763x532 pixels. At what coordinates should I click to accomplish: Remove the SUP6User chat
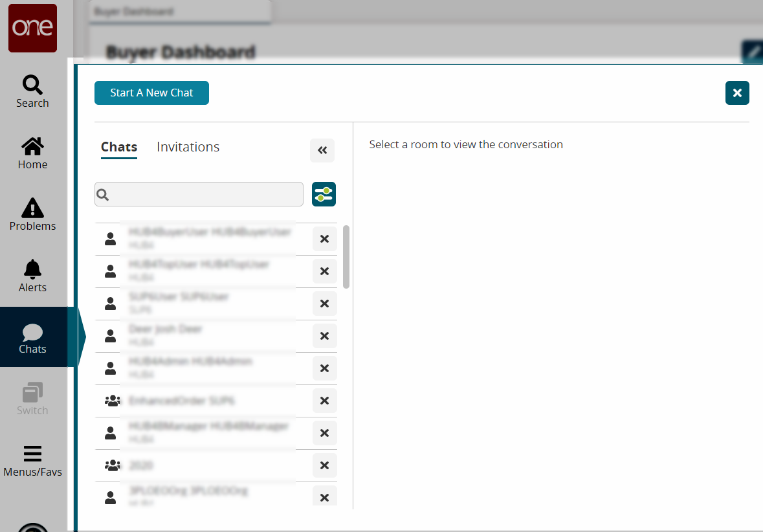coord(325,304)
